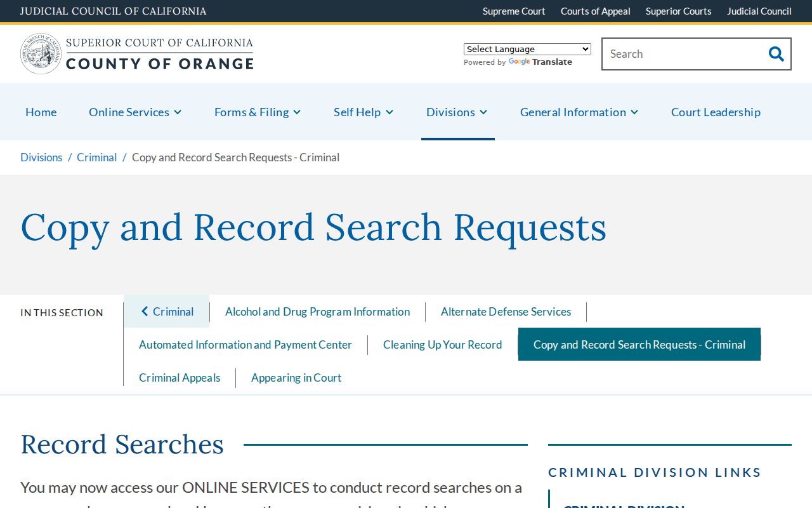
Task: Open Cleaning Up Your Record section
Action: click(x=442, y=344)
